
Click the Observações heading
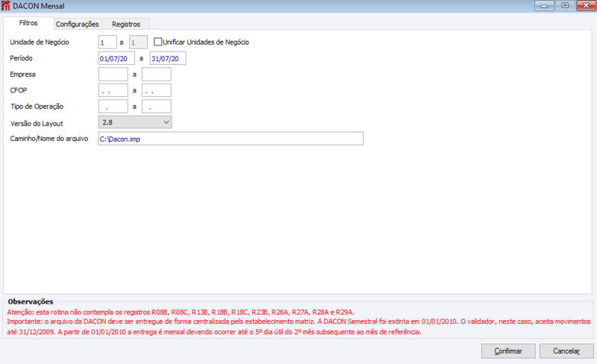pos(31,301)
